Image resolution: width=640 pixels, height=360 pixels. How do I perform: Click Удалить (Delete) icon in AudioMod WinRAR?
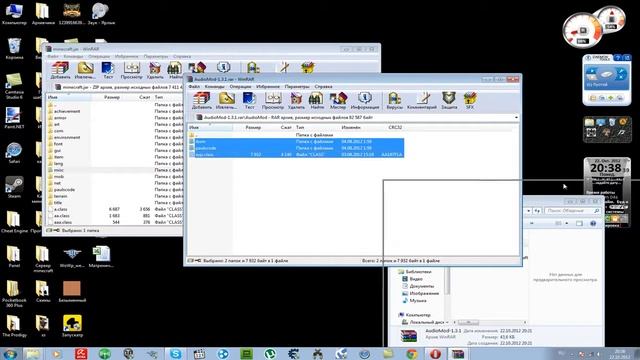click(296, 100)
